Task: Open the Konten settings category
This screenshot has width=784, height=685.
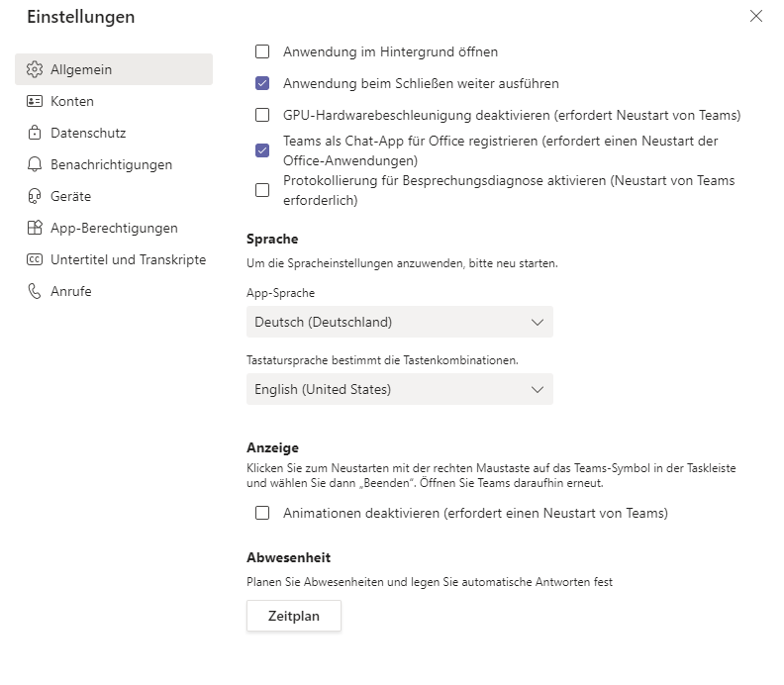Action: pos(114,102)
